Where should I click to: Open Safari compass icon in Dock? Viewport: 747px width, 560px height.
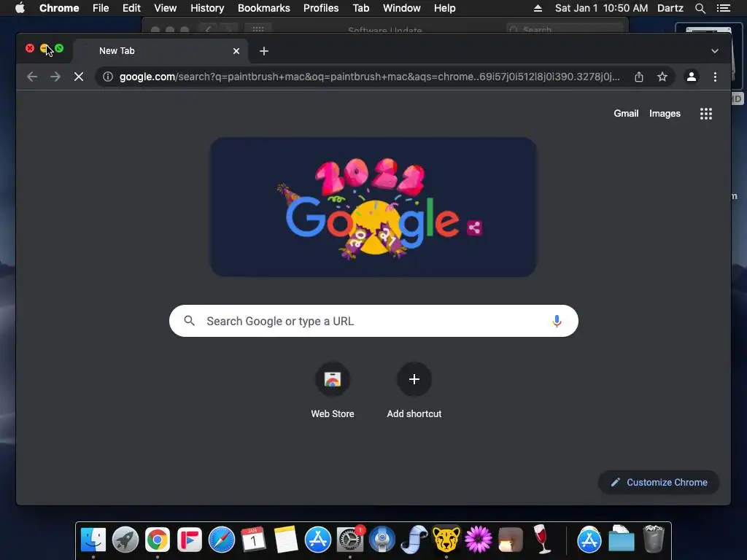click(222, 540)
